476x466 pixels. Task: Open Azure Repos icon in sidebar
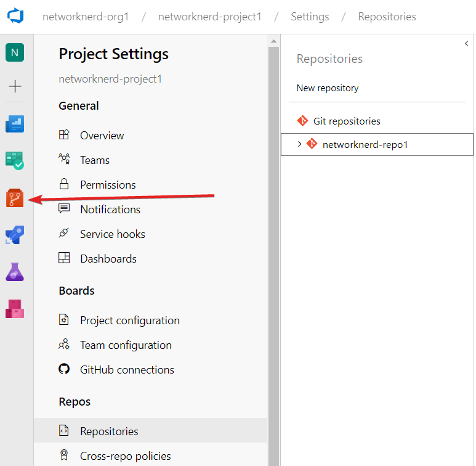[15, 198]
